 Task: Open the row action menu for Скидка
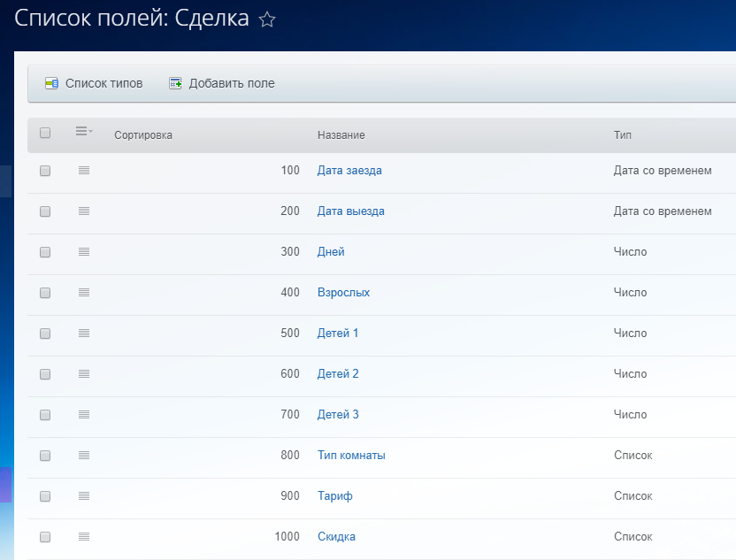[84, 537]
